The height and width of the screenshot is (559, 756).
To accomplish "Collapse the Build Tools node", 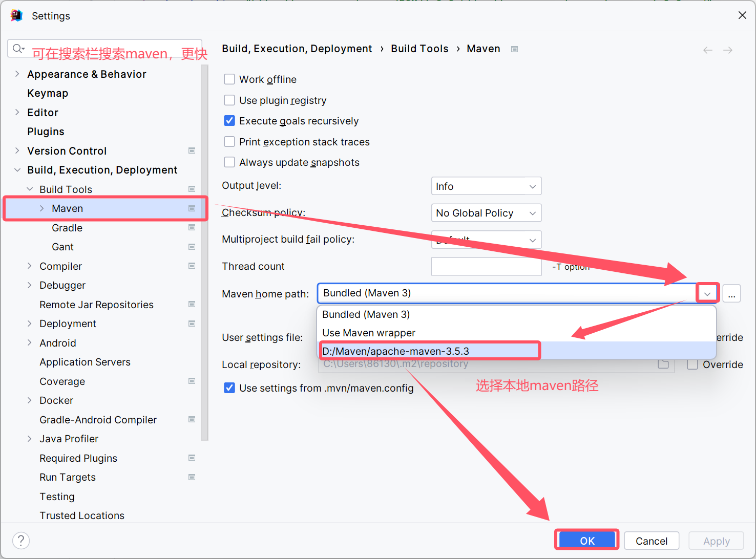I will [30, 189].
